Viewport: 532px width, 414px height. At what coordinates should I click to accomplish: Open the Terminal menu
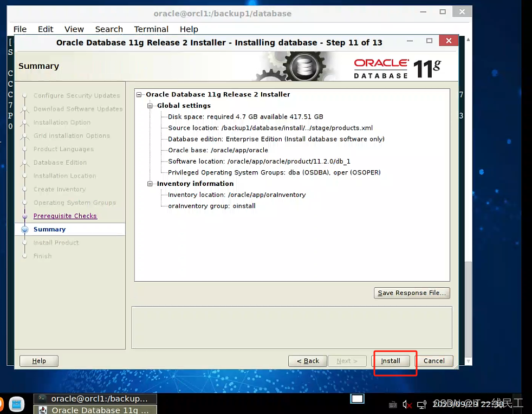(151, 29)
